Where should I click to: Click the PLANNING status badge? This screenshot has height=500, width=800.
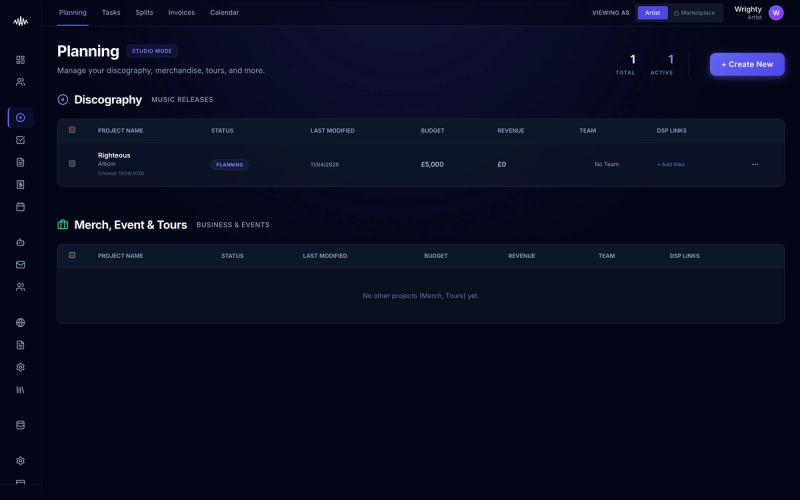tap(230, 165)
